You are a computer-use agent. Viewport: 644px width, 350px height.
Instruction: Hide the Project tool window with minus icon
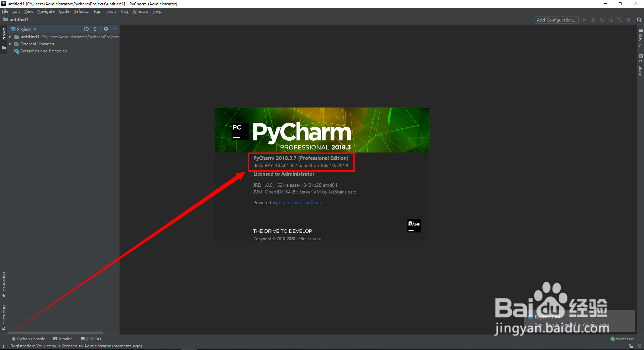coord(115,29)
